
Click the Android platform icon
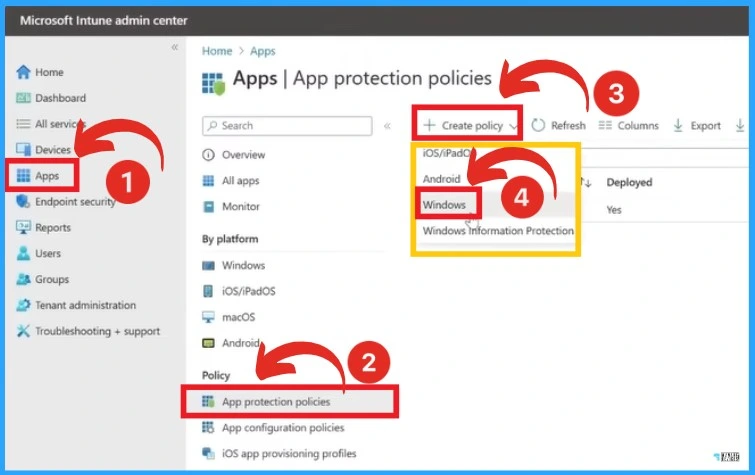[208, 343]
